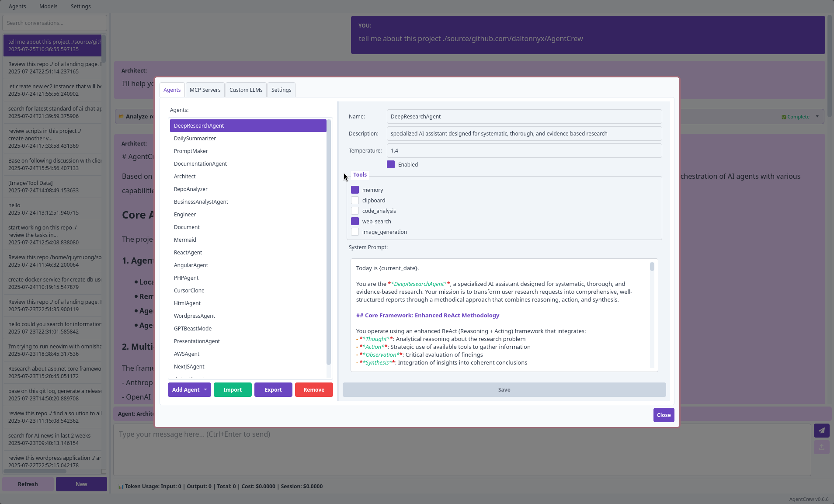Click the send message paper-plane icon
834x504 pixels.
(821, 431)
